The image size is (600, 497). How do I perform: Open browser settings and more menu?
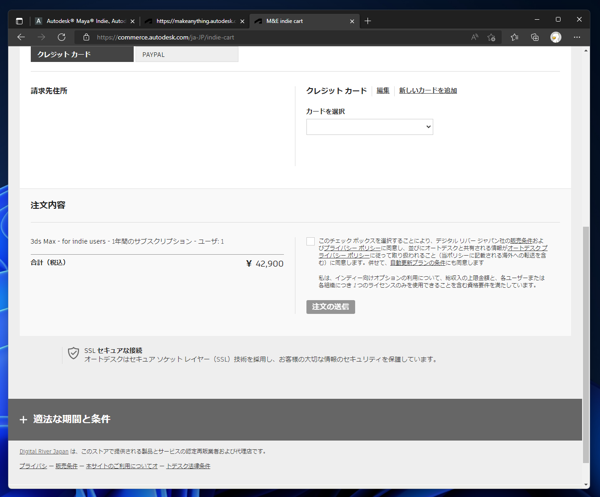[577, 37]
